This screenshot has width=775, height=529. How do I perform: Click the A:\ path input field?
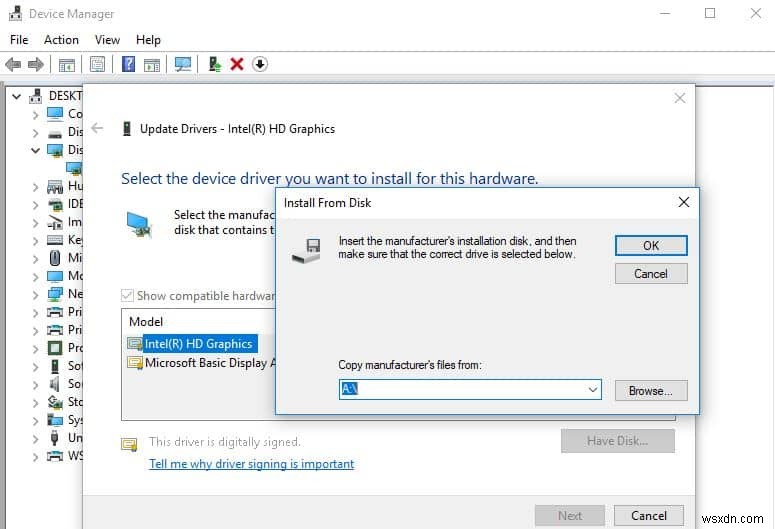point(470,390)
